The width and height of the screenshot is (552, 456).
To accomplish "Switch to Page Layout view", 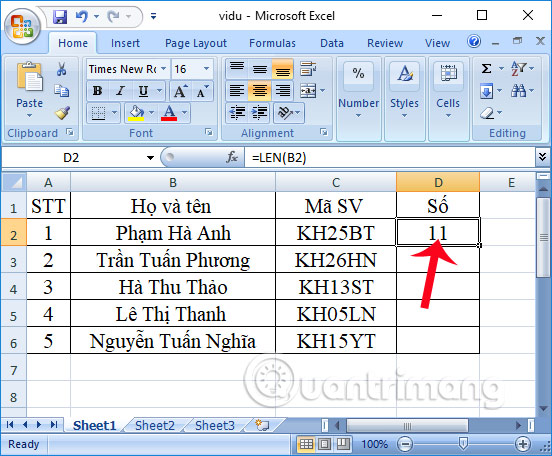I will pos(324,444).
